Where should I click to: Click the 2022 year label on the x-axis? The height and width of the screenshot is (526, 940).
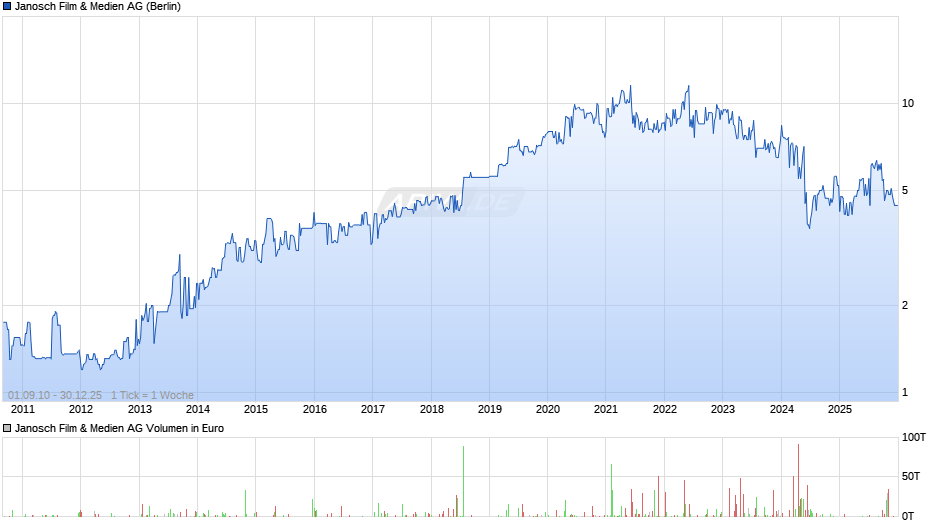click(x=665, y=409)
